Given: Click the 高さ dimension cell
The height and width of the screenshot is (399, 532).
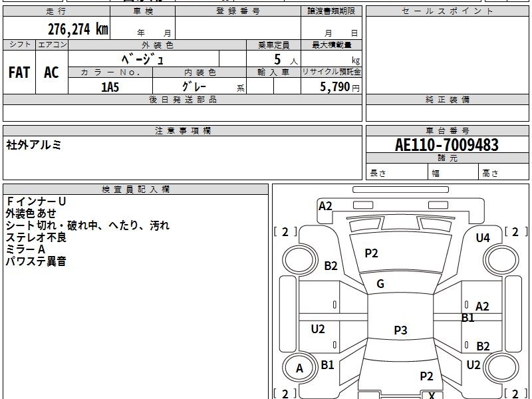Looking at the screenshot, I should tap(503, 172).
